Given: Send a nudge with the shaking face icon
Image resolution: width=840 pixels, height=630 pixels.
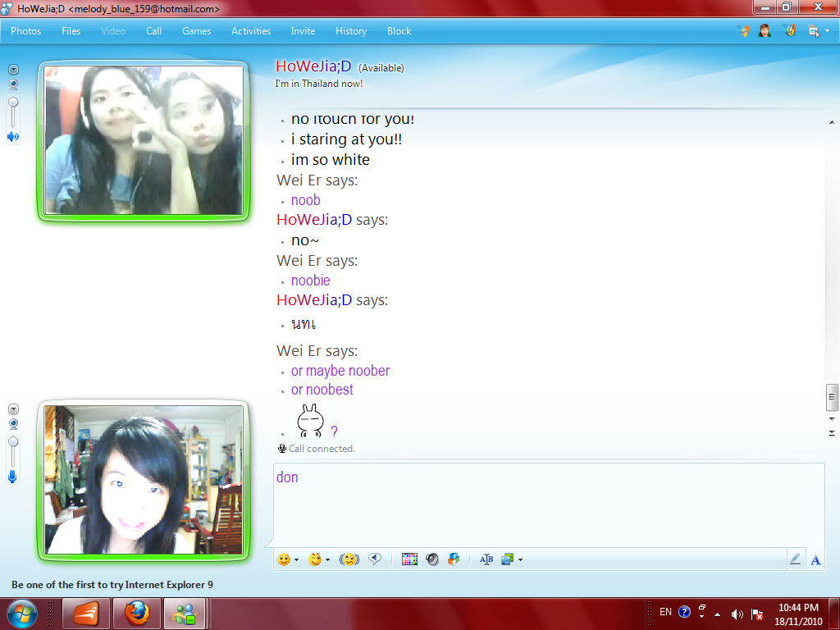Looking at the screenshot, I should pos(349,559).
